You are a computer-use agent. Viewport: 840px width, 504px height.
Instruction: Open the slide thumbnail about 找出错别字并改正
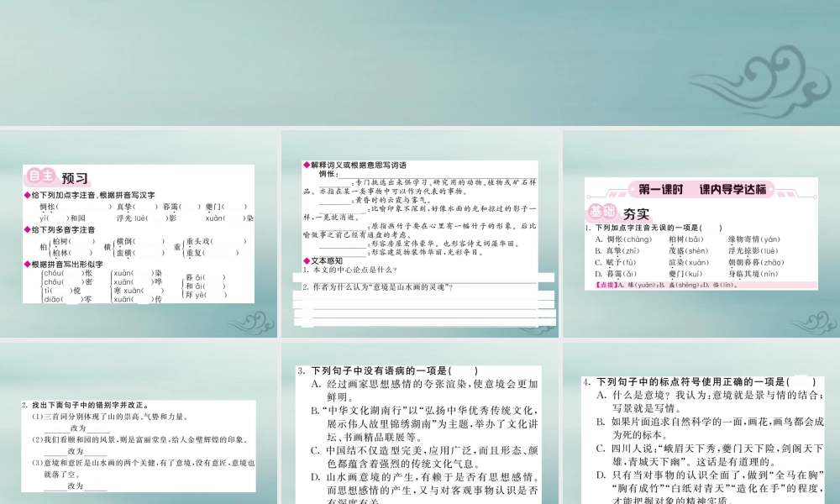[139, 423]
